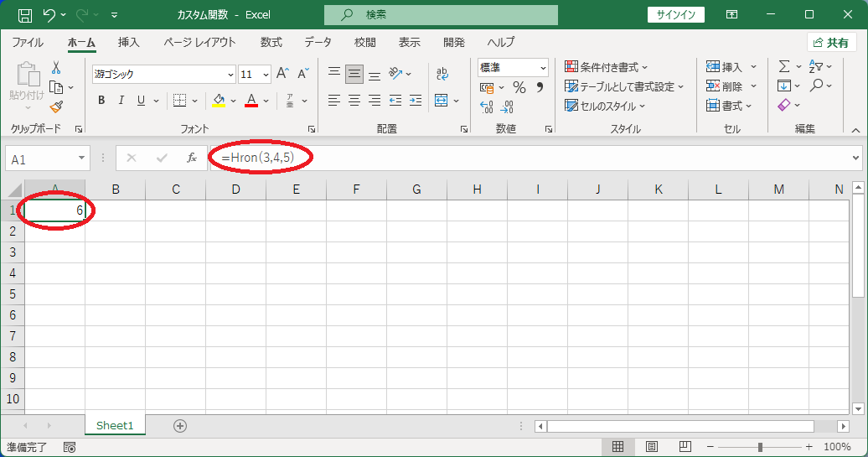Click AutoSum sigma icon
This screenshot has height=457, width=868.
tap(784, 66)
